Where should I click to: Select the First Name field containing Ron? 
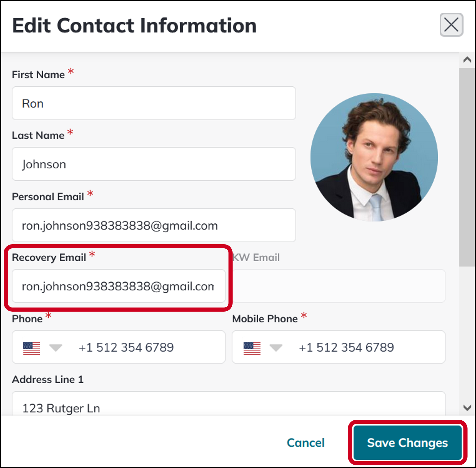point(154,103)
